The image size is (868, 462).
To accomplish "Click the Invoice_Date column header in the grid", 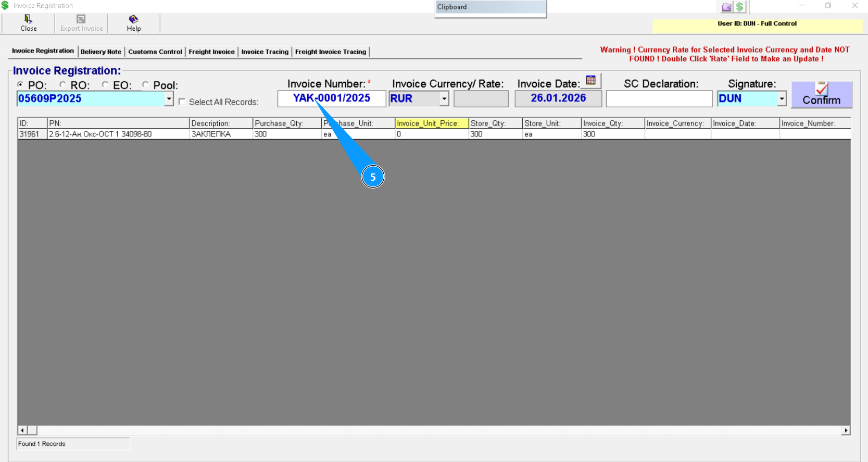I will (745, 123).
